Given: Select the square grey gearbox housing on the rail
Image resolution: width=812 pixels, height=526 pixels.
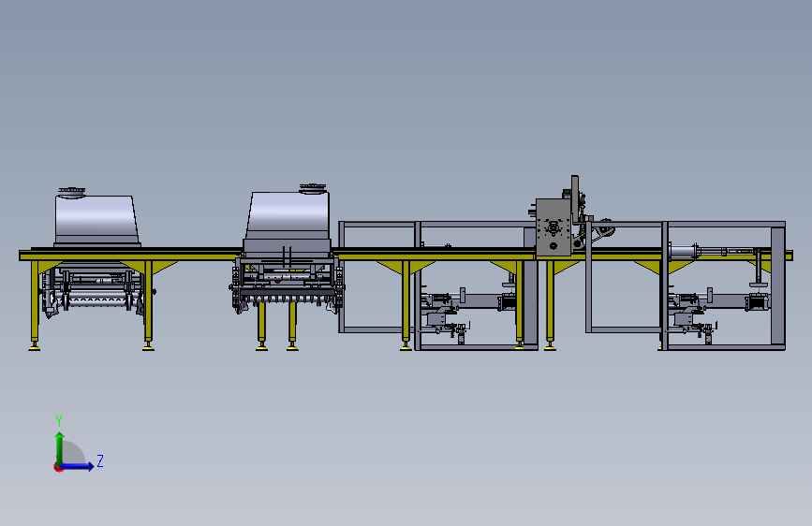Looking at the screenshot, I should pyautogui.click(x=554, y=227).
